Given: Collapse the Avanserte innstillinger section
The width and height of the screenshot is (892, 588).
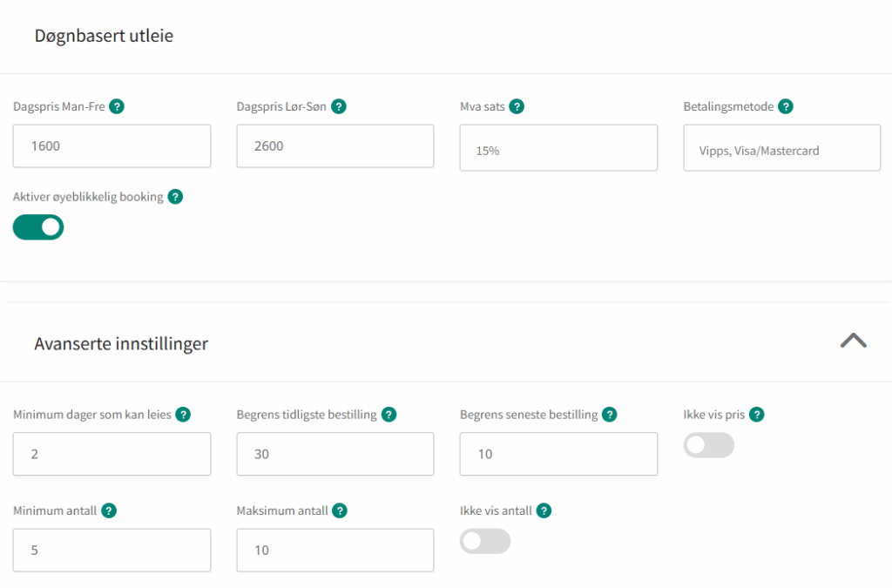Looking at the screenshot, I should point(853,341).
